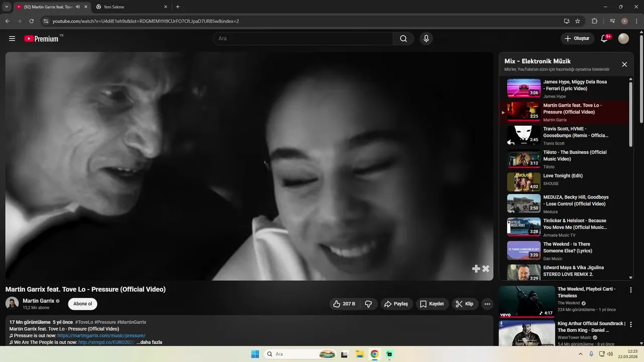644x362 pixels.
Task: Play James Hype Ferrari in the mix
Action: (x=563, y=88)
